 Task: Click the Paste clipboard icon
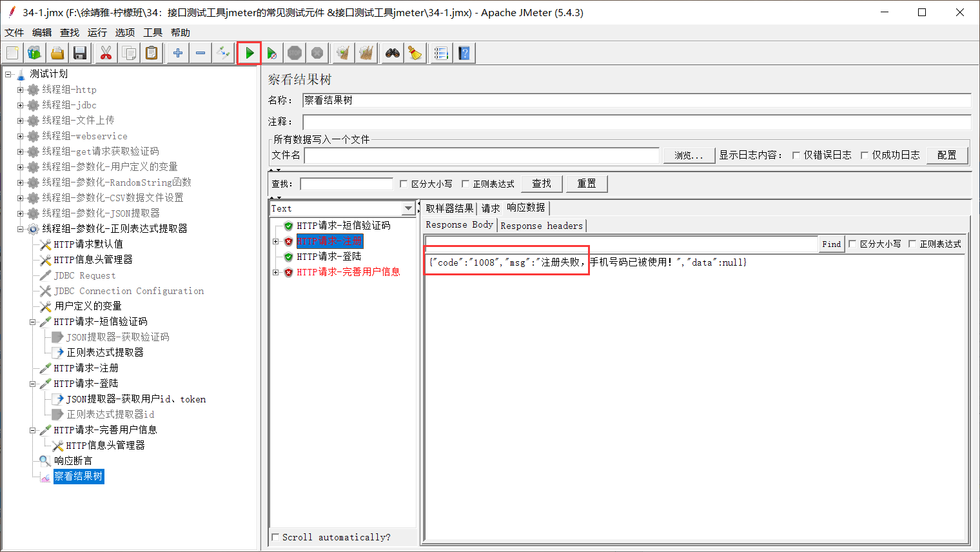coord(152,53)
